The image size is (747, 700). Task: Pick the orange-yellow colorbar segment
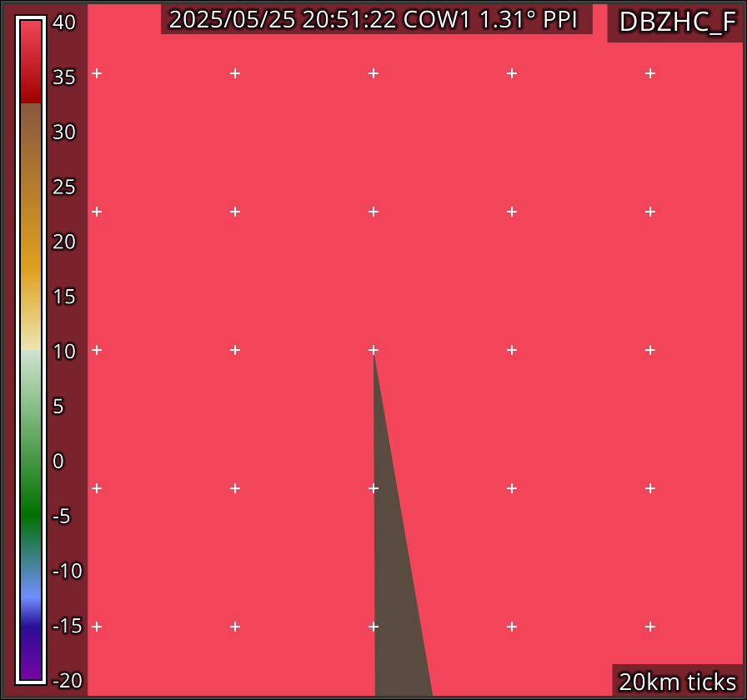click(31, 267)
